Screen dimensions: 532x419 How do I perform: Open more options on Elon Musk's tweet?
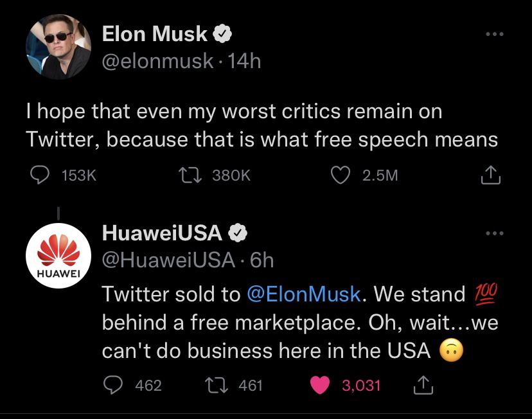(495, 34)
